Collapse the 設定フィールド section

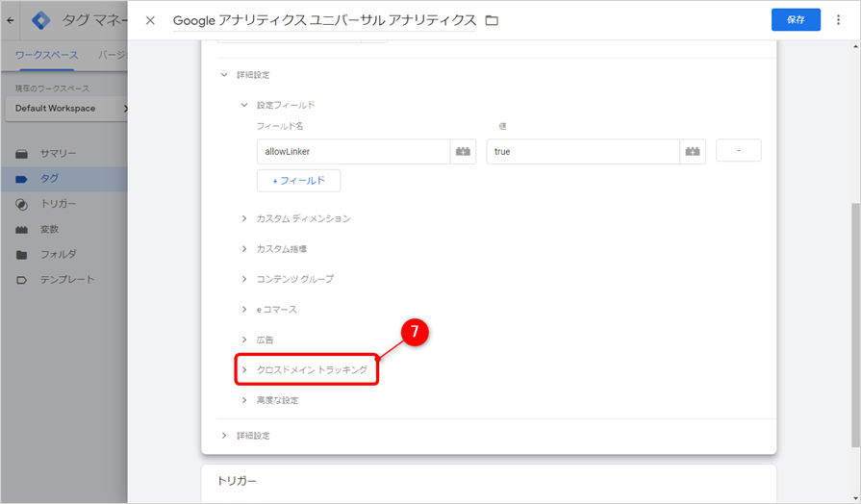click(244, 105)
